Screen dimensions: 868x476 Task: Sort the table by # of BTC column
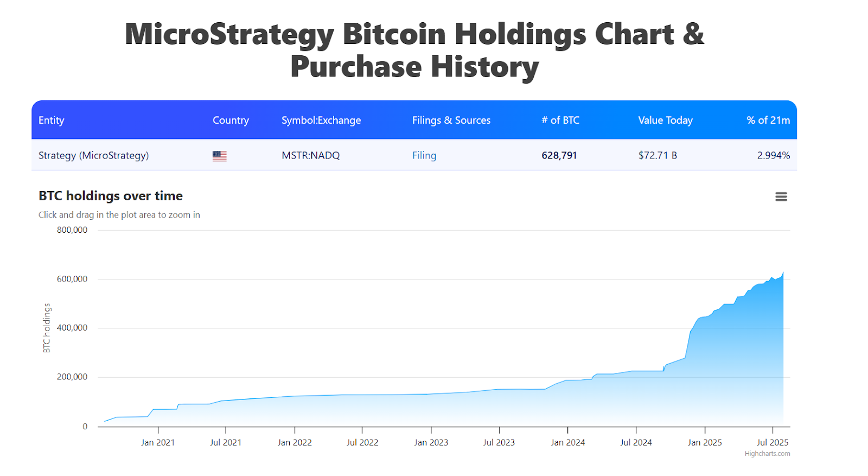[x=560, y=120]
